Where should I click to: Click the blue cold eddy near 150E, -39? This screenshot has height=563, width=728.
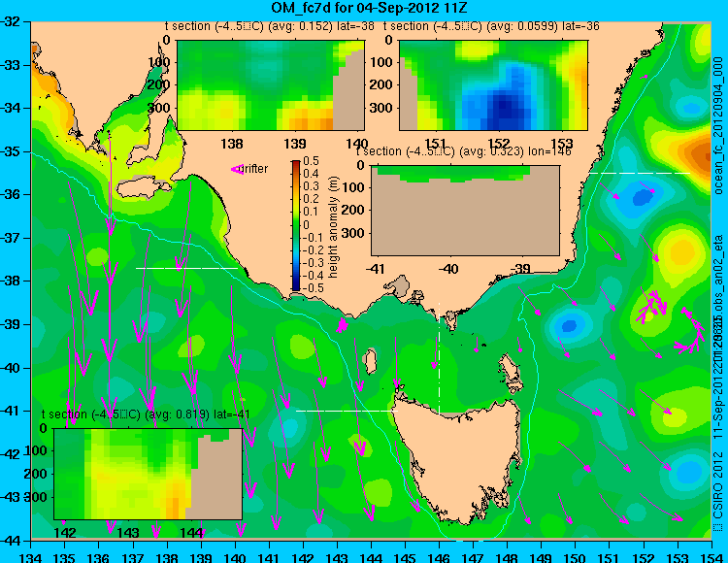click(x=569, y=326)
